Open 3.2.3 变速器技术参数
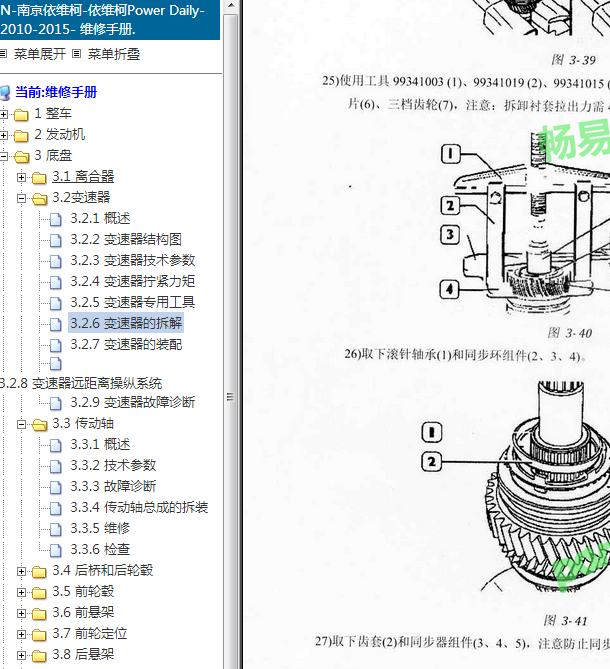 (133, 260)
